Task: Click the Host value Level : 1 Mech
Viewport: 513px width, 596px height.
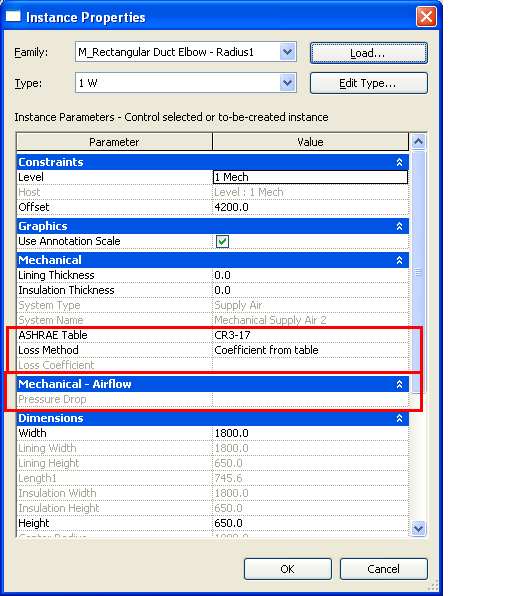Action: click(x=249, y=192)
